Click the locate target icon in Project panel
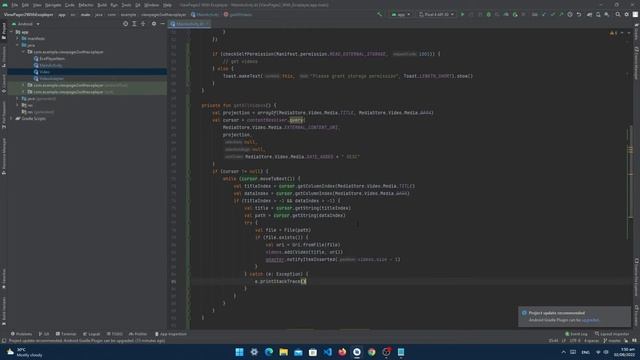The width and height of the screenshot is (640, 360). click(x=125, y=24)
